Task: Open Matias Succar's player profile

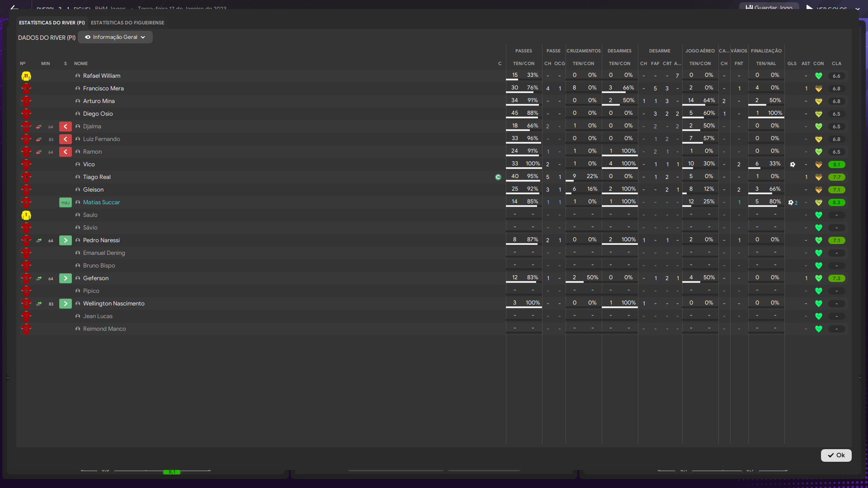Action: pos(101,202)
